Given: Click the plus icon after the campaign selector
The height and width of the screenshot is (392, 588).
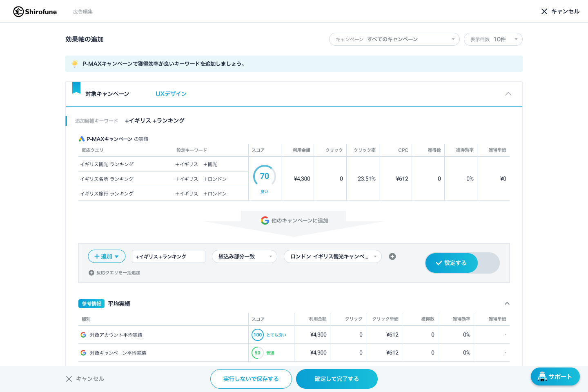Looking at the screenshot, I should (x=392, y=256).
